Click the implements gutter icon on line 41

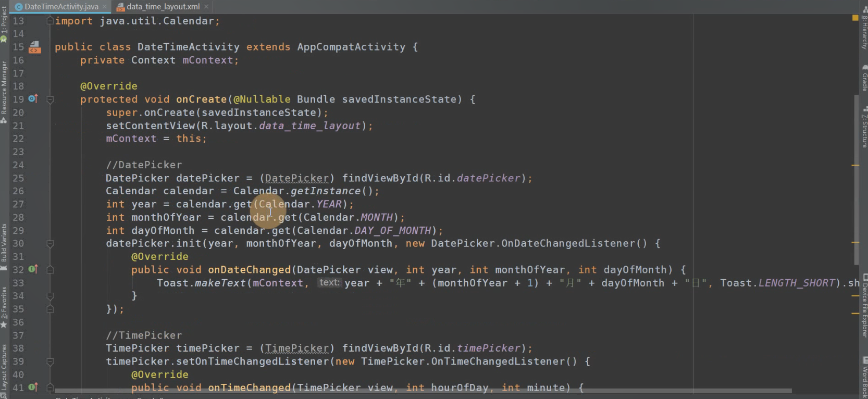[x=33, y=387]
